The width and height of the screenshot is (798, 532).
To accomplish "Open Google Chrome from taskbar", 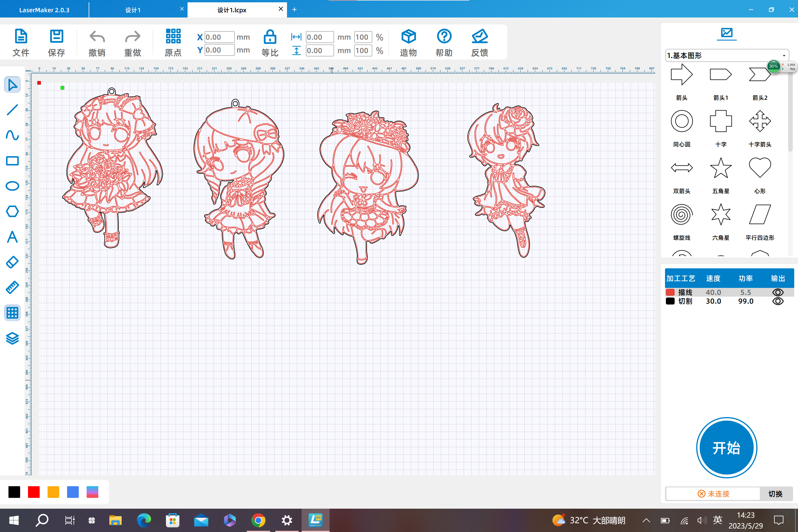I will [258, 520].
